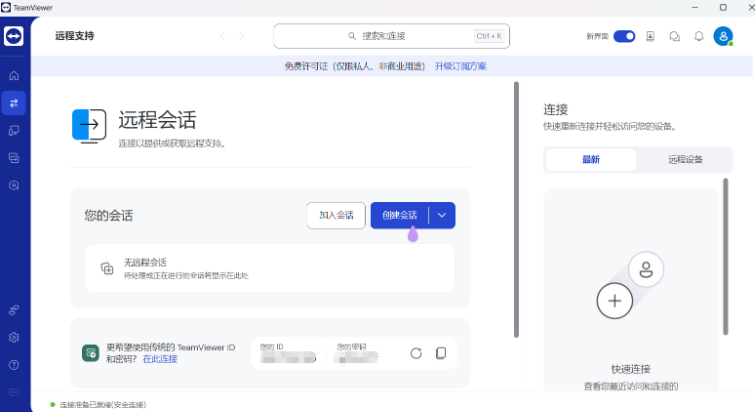This screenshot has width=755, height=412.
Task: Click the person icon in quick connect
Action: click(646, 270)
